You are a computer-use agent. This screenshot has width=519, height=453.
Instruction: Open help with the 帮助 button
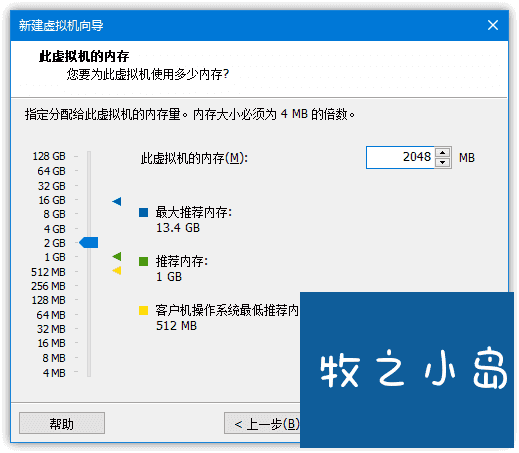pyautogui.click(x=62, y=423)
